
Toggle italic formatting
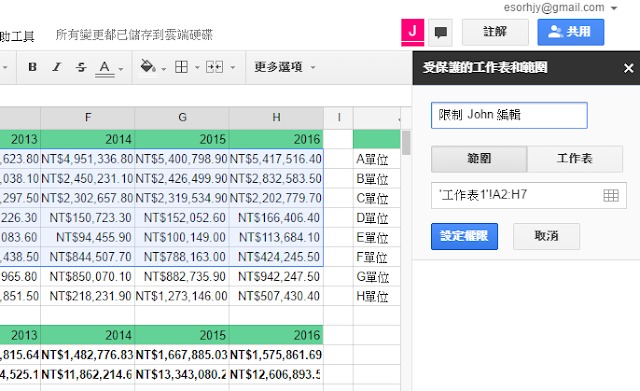56,67
